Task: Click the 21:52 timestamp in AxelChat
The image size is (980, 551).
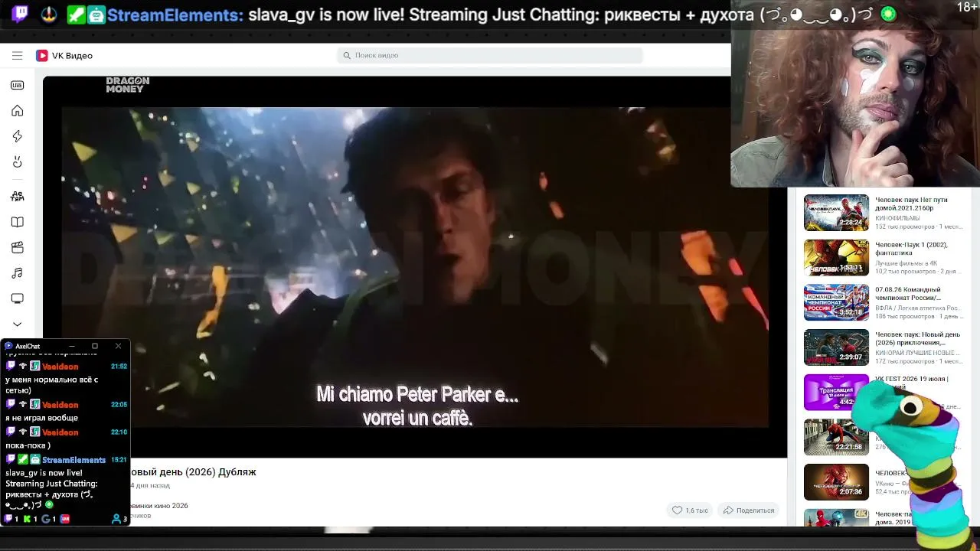Action: (x=119, y=367)
